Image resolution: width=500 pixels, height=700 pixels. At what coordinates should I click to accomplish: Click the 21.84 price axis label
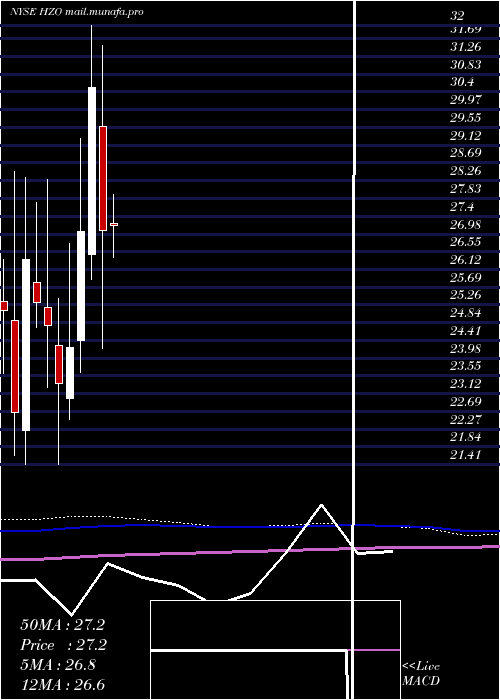click(x=466, y=437)
